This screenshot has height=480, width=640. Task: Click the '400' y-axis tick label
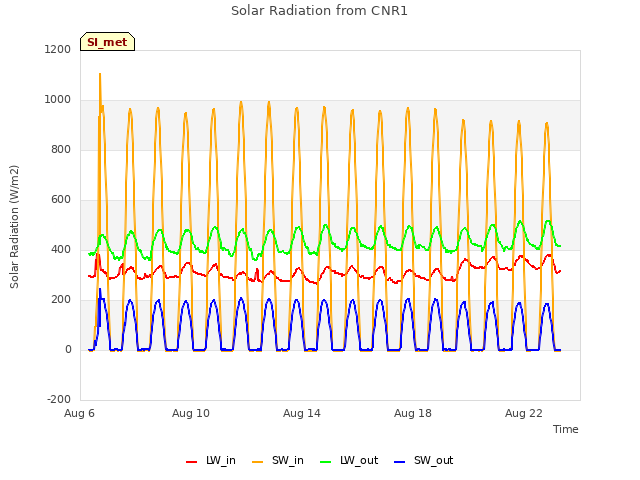(x=61, y=249)
